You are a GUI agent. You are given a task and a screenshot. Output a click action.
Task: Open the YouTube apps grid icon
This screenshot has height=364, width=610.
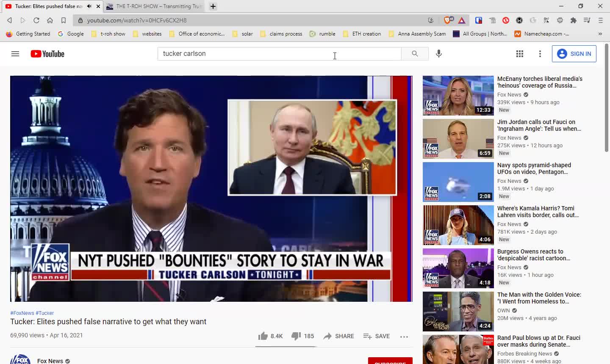520,54
